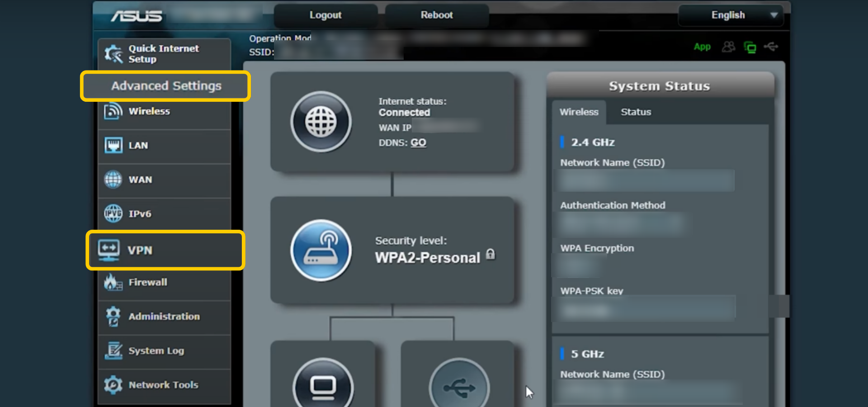Select the Wireless settings icon in sidebar

click(114, 111)
